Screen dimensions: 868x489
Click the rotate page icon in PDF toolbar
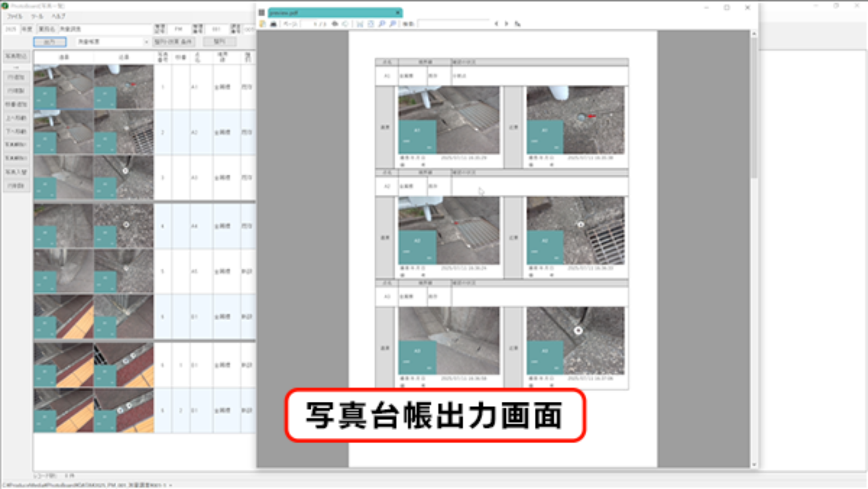[345, 24]
